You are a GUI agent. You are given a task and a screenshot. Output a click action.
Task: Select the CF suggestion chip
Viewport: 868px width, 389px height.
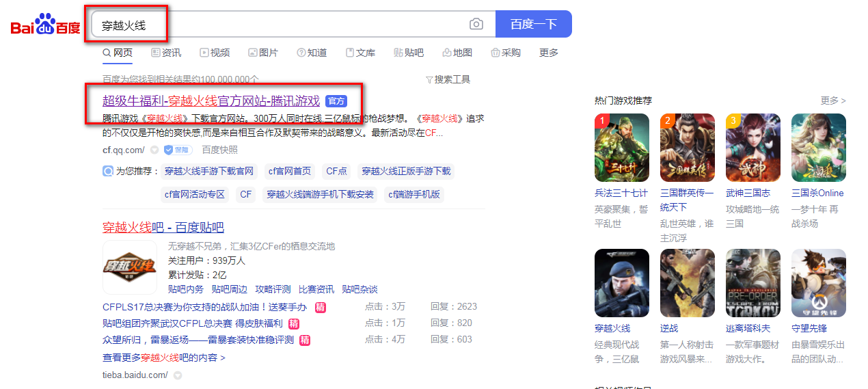tap(246, 194)
